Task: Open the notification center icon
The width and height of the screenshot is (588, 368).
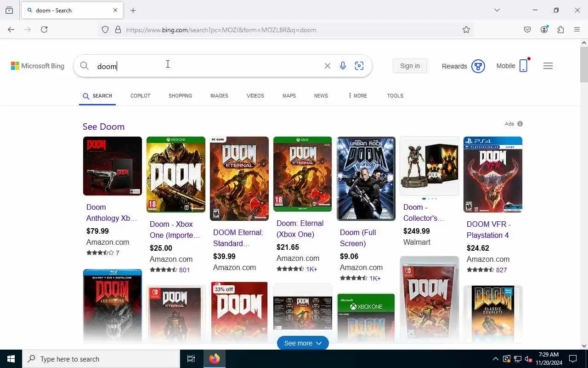Action: pyautogui.click(x=573, y=359)
